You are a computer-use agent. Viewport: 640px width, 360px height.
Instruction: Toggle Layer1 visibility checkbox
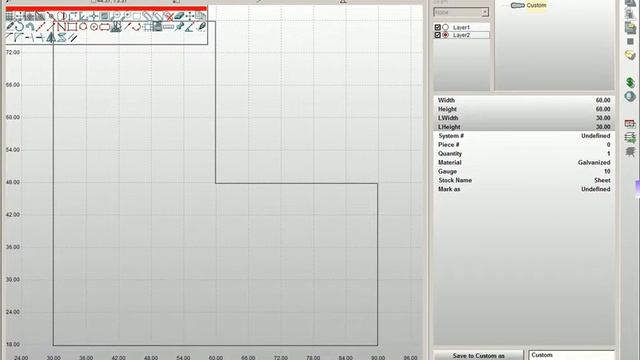point(438,27)
